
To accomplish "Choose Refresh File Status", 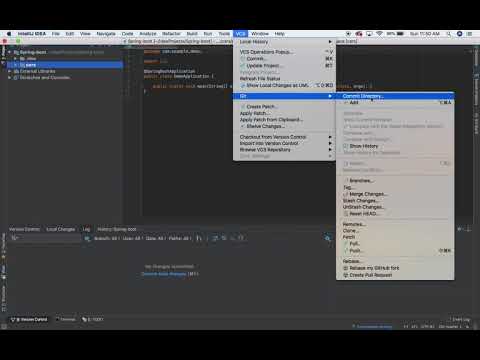I will 284,79.
